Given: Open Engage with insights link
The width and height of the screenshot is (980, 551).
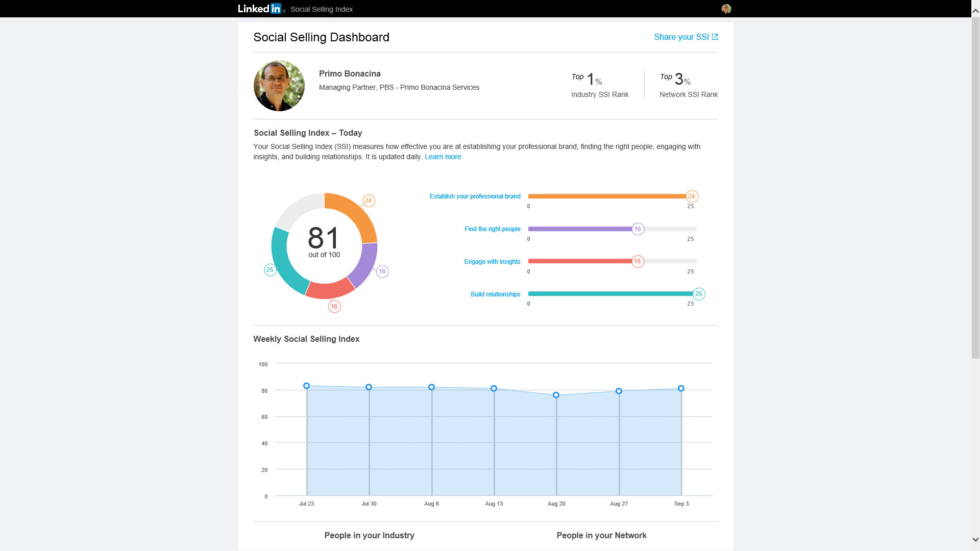Looking at the screenshot, I should point(492,262).
